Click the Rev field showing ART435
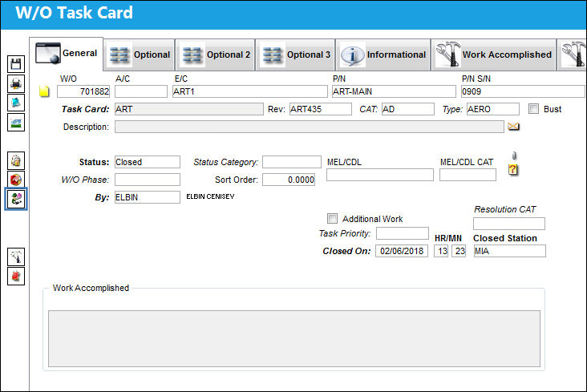The width and height of the screenshot is (587, 392). 321,109
